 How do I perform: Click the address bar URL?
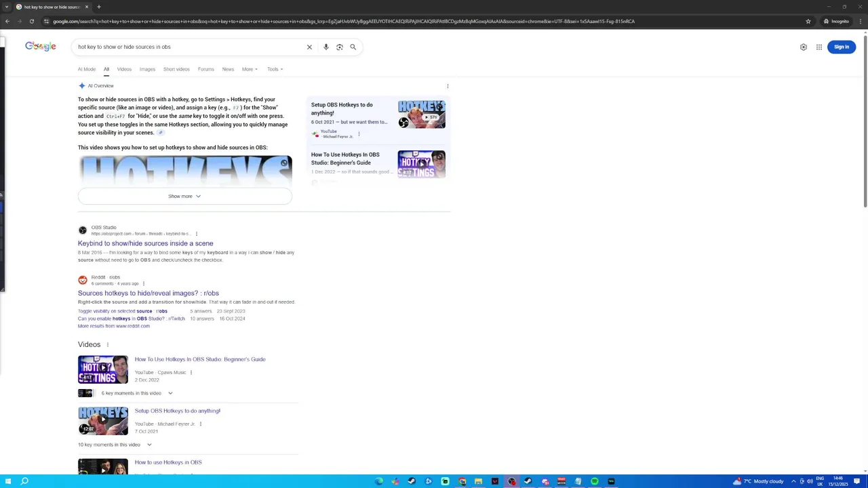click(x=343, y=21)
